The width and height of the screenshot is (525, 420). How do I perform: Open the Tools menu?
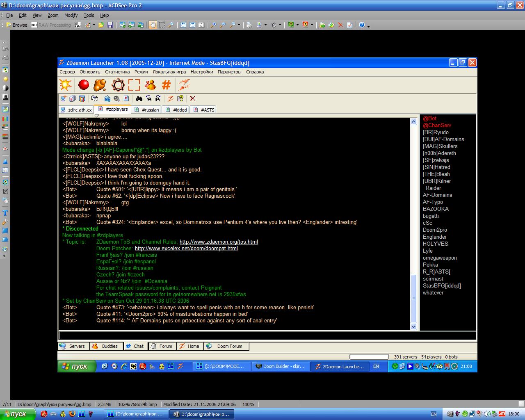pyautogui.click(x=89, y=15)
